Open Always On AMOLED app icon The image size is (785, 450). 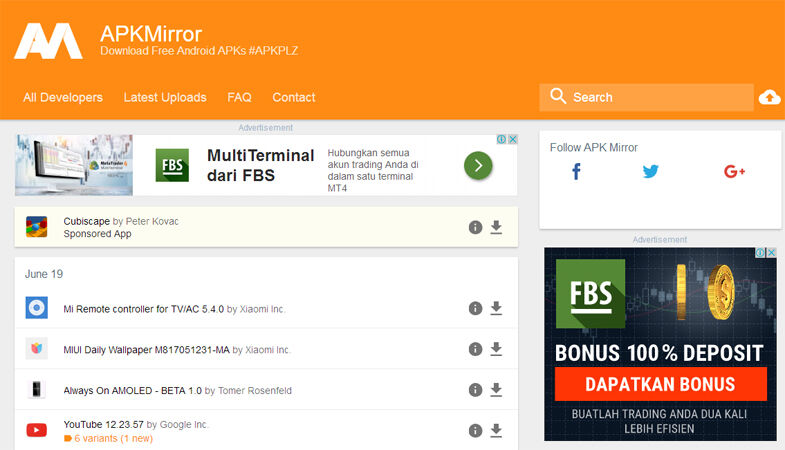(37, 389)
